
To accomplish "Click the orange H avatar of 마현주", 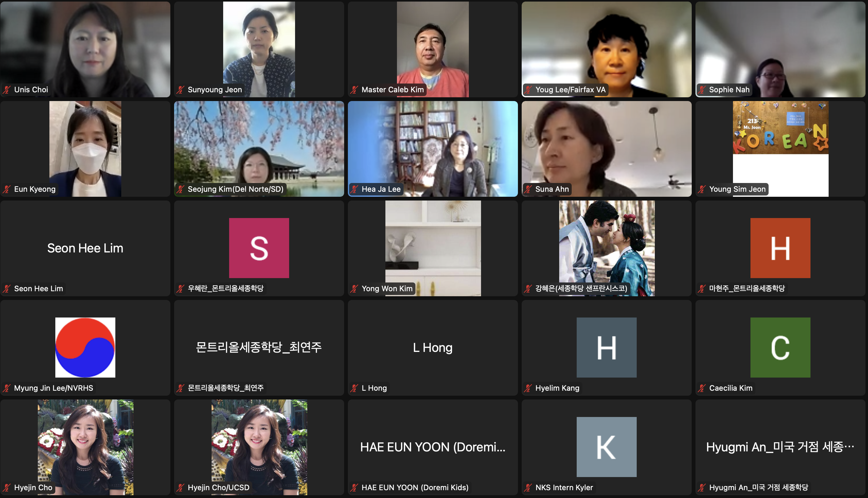I will coord(780,248).
